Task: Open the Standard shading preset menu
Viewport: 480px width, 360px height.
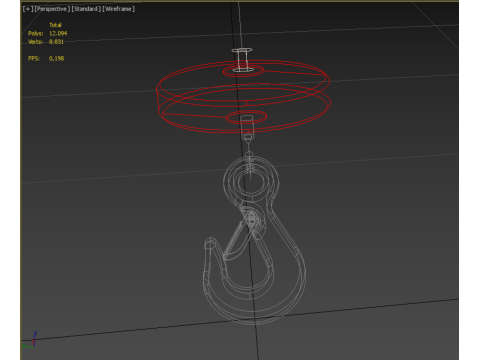Action: (x=86, y=9)
